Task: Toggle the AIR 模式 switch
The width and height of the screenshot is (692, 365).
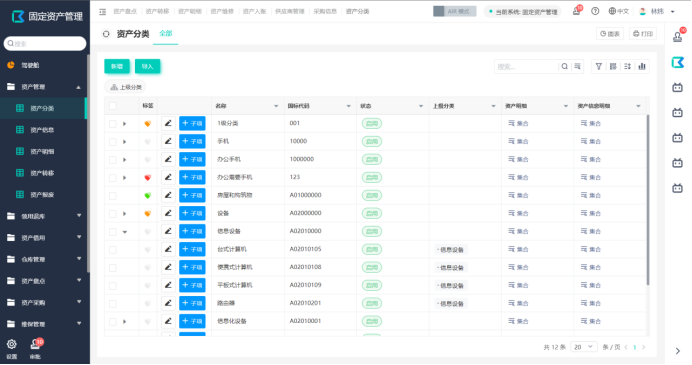Action: click(x=455, y=11)
